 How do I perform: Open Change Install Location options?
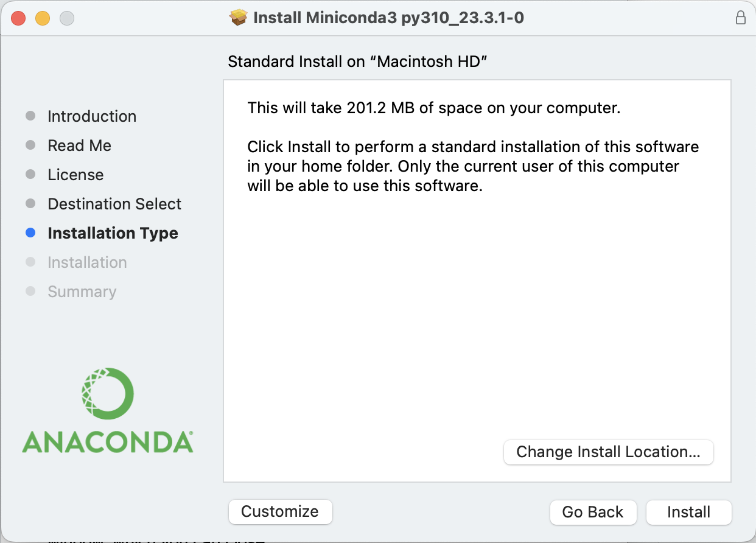pyautogui.click(x=608, y=452)
